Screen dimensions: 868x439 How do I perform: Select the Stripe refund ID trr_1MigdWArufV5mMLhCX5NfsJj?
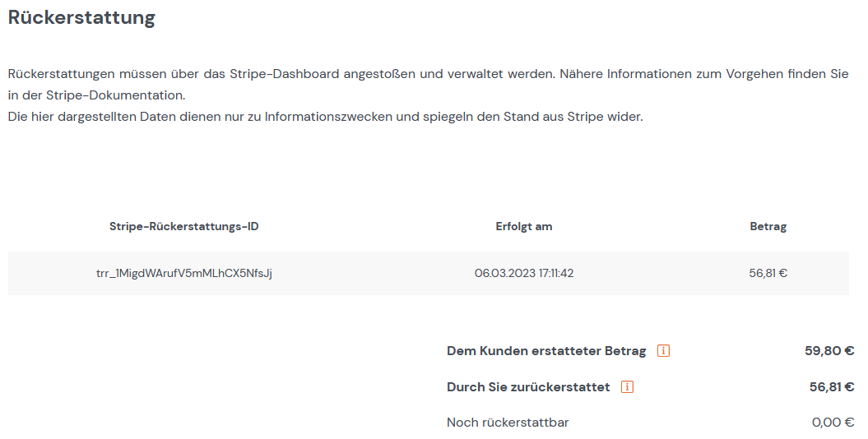pos(184,273)
